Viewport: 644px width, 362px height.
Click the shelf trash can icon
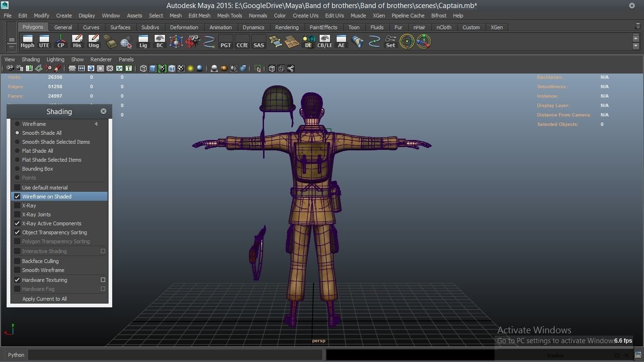tap(638, 26)
